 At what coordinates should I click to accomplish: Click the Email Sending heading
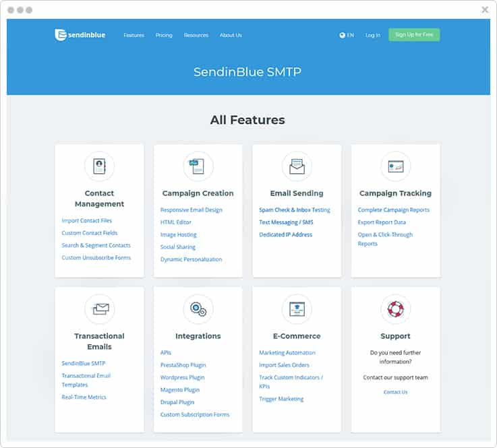pos(297,193)
